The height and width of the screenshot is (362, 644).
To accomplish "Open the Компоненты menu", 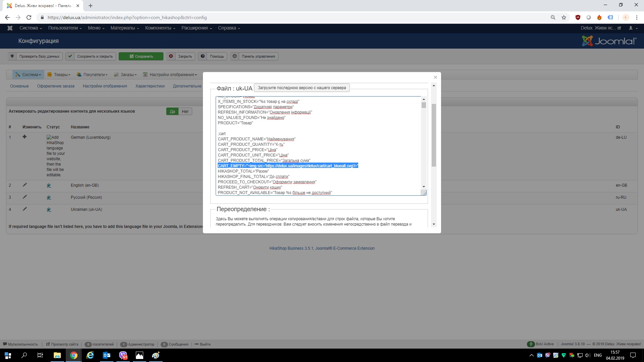I will coord(160,28).
